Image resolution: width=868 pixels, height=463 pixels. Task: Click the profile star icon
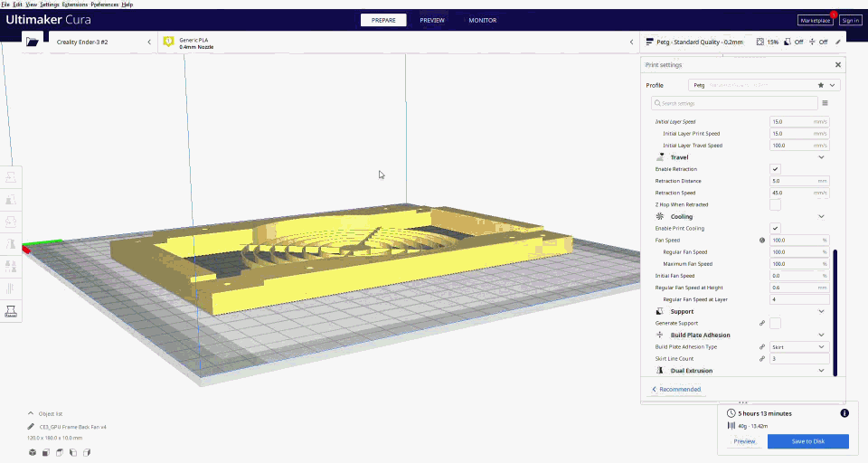click(x=820, y=85)
